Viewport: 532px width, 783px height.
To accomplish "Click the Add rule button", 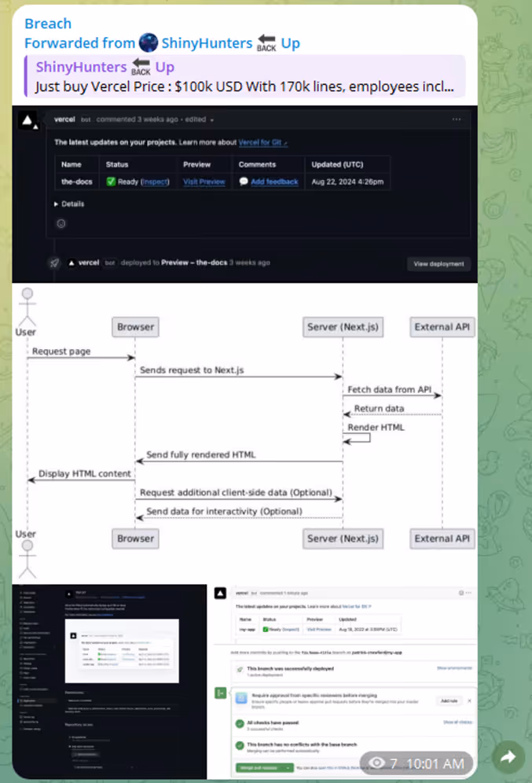I will click(x=449, y=701).
